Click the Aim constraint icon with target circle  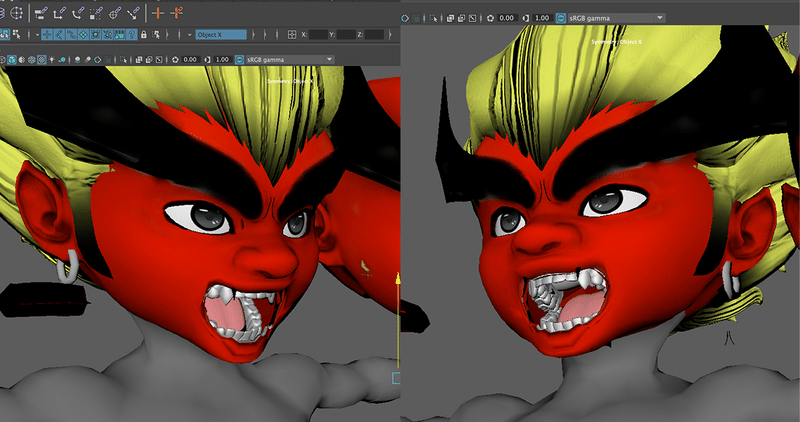coord(115,13)
